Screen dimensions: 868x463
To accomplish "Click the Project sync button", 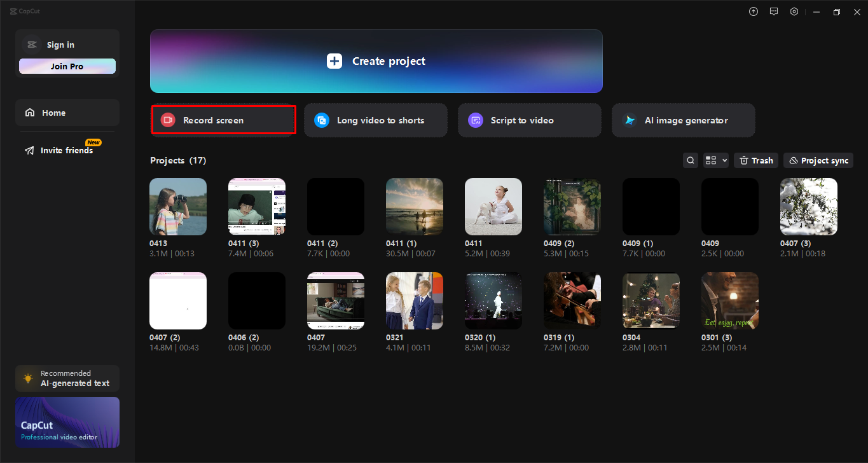I will [x=818, y=160].
